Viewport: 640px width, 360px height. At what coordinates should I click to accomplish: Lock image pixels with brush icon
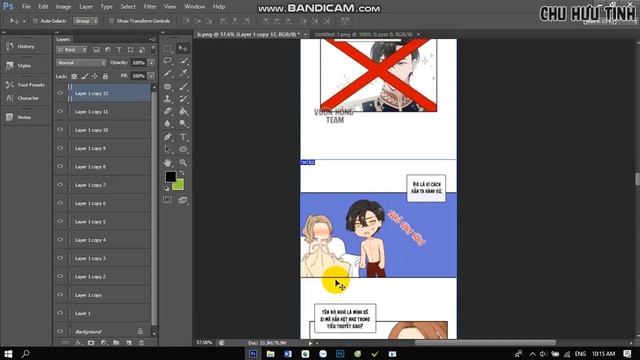(84, 76)
